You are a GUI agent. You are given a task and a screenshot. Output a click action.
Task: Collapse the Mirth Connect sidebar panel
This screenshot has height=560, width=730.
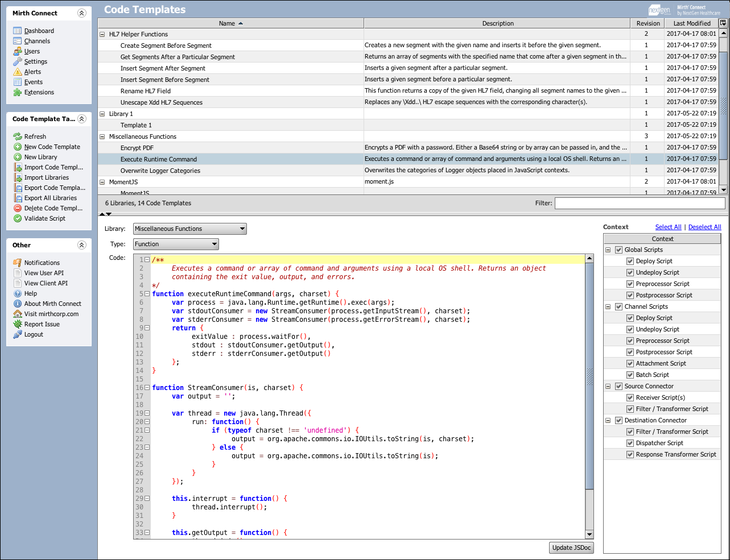81,13
